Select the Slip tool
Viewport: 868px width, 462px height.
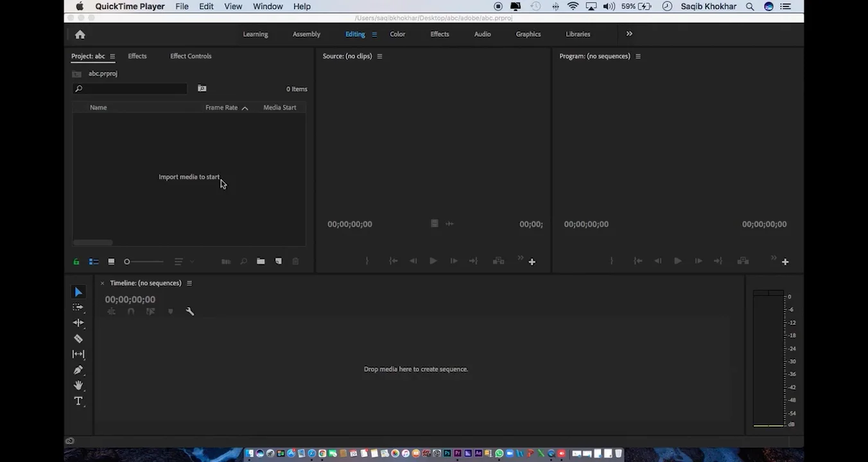78,354
